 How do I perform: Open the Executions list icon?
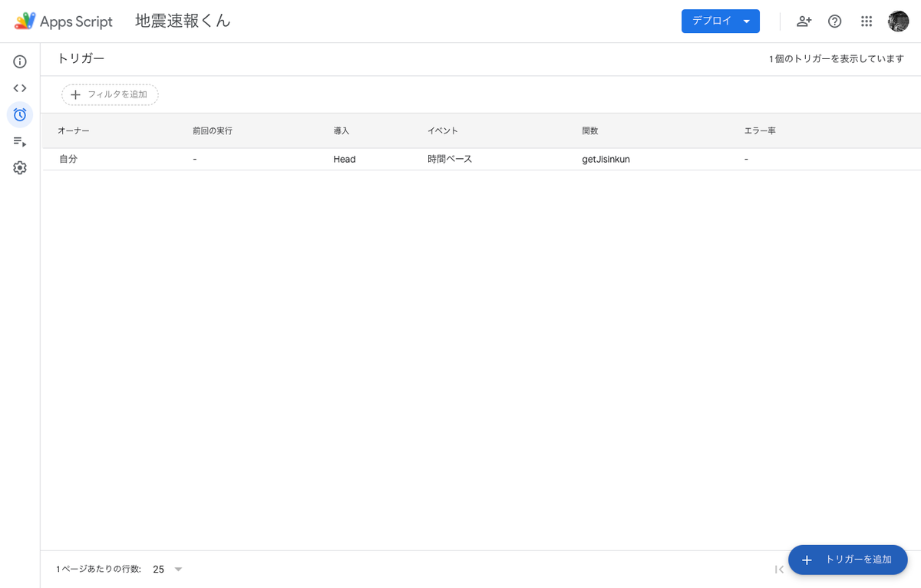tap(20, 141)
